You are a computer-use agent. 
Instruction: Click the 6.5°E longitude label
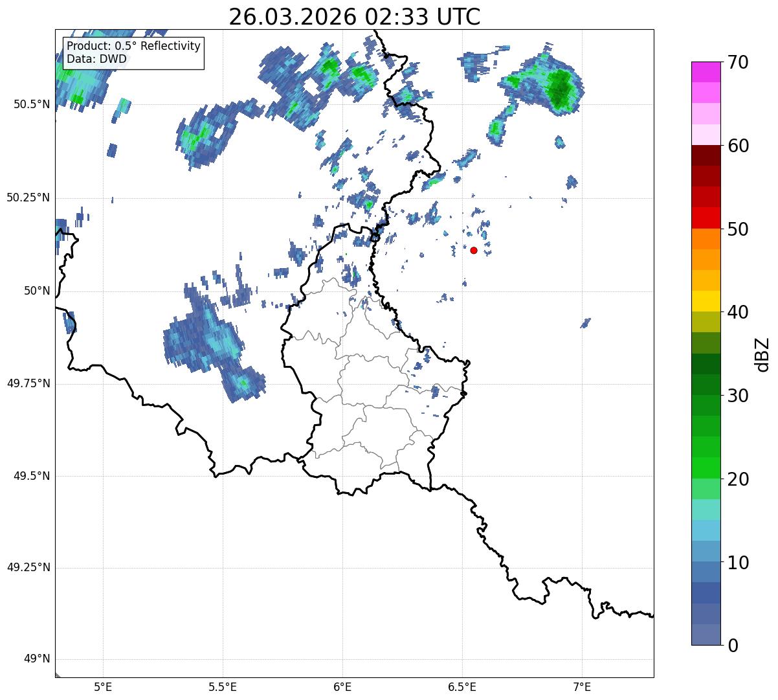point(462,687)
